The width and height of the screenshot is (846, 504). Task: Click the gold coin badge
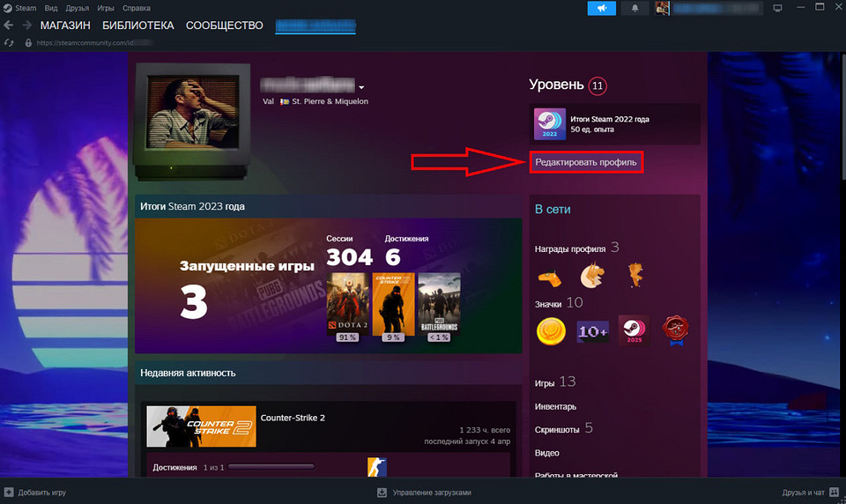coord(551,330)
